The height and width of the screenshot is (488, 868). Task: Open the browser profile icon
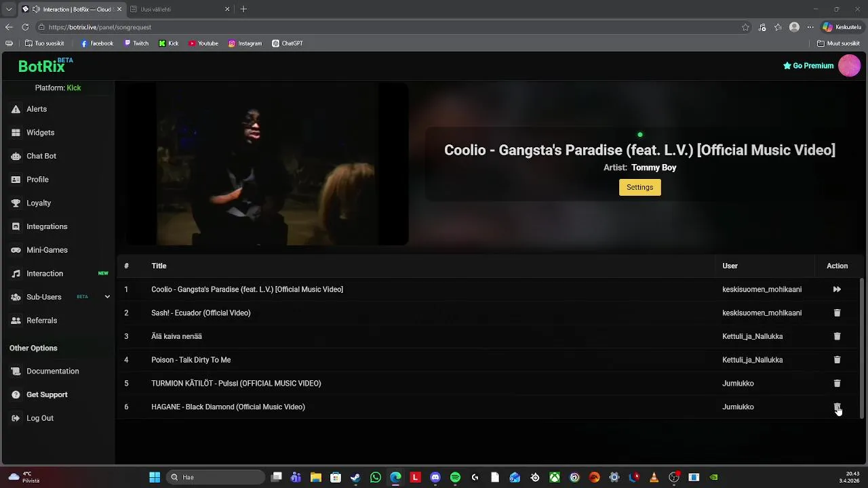pos(794,27)
